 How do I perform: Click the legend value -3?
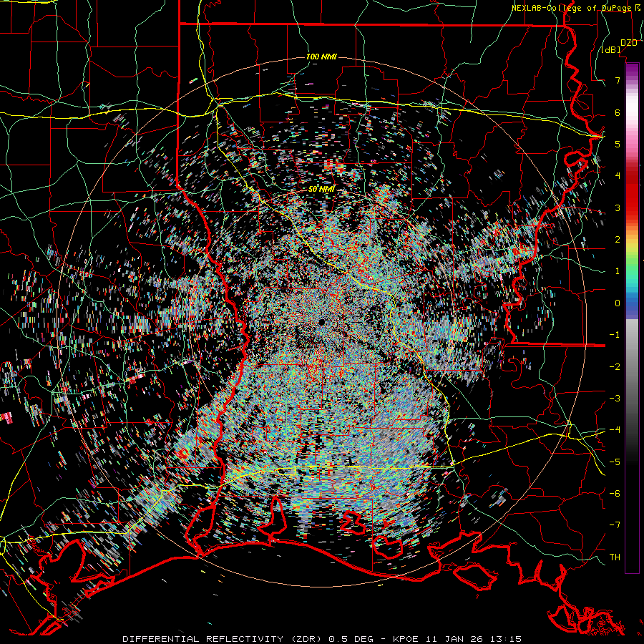615,398
